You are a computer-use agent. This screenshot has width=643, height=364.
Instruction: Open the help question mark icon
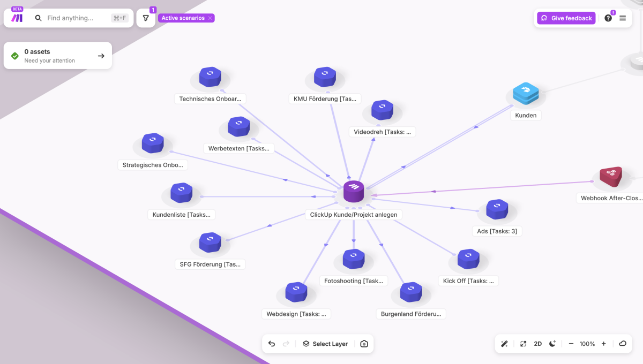[x=608, y=18]
